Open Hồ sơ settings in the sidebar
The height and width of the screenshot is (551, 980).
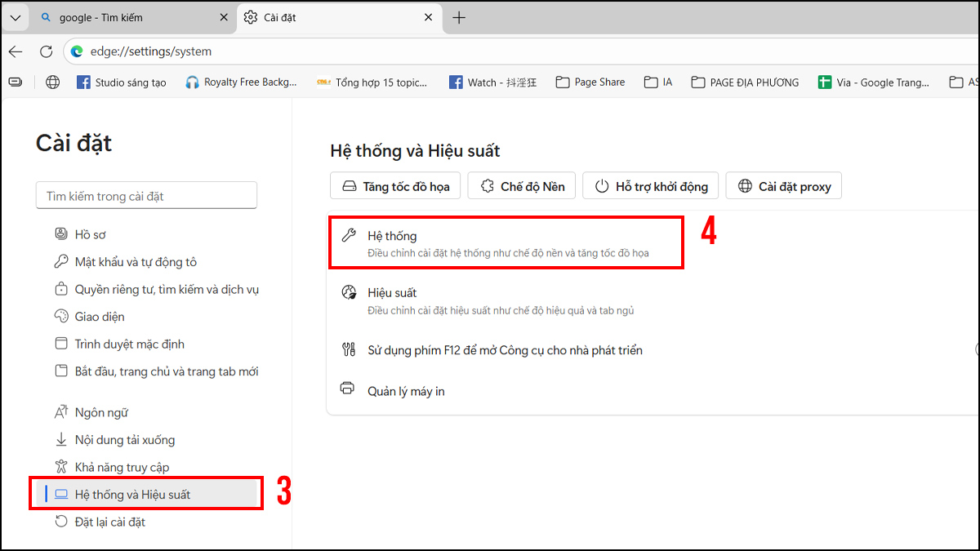pos(90,233)
